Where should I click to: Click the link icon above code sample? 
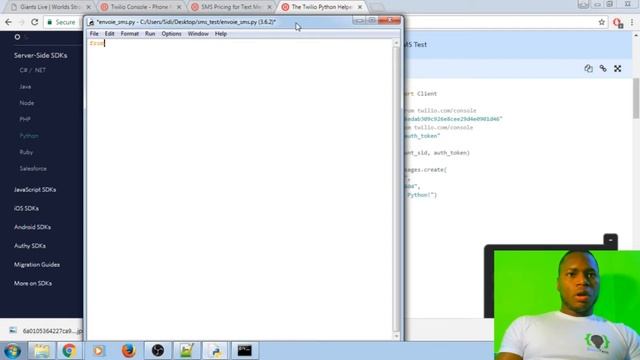pyautogui.click(x=603, y=69)
